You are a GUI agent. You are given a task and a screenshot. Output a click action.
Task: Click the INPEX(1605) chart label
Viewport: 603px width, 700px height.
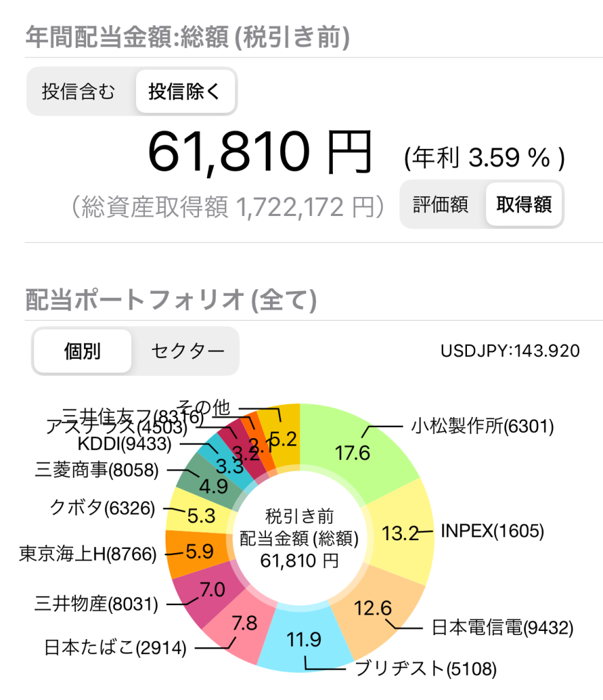click(492, 530)
